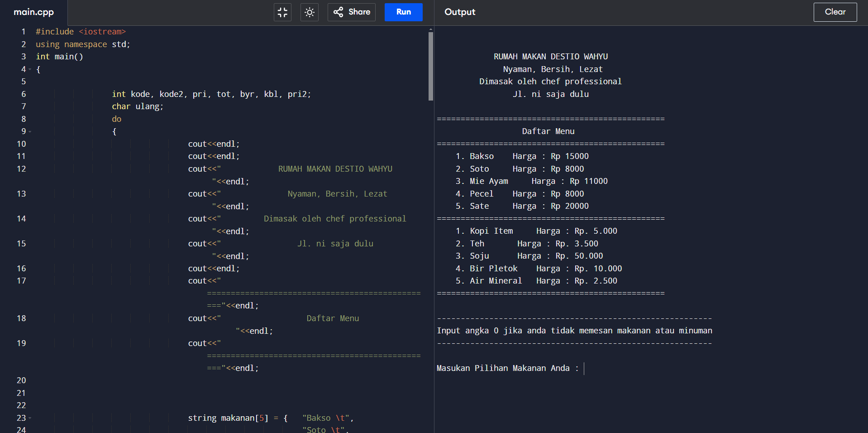Click the '1. Kopi Item' output row
Viewport: 868px width, 433px height.
click(x=536, y=231)
